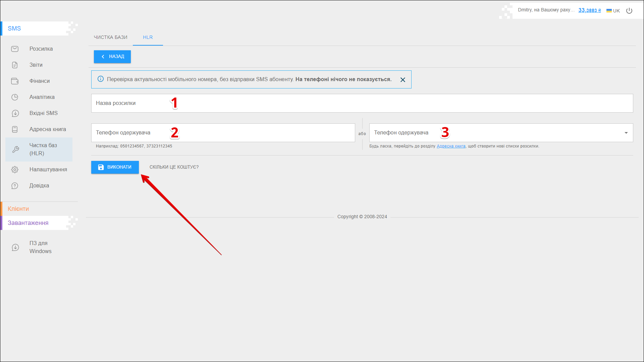The width and height of the screenshot is (644, 362).
Task: Click ПЗ для Windows download icon
Action: tap(15, 247)
